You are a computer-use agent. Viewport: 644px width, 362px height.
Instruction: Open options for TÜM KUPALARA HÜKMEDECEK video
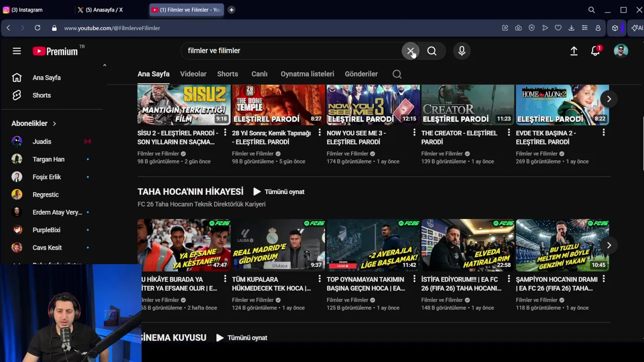point(319,279)
